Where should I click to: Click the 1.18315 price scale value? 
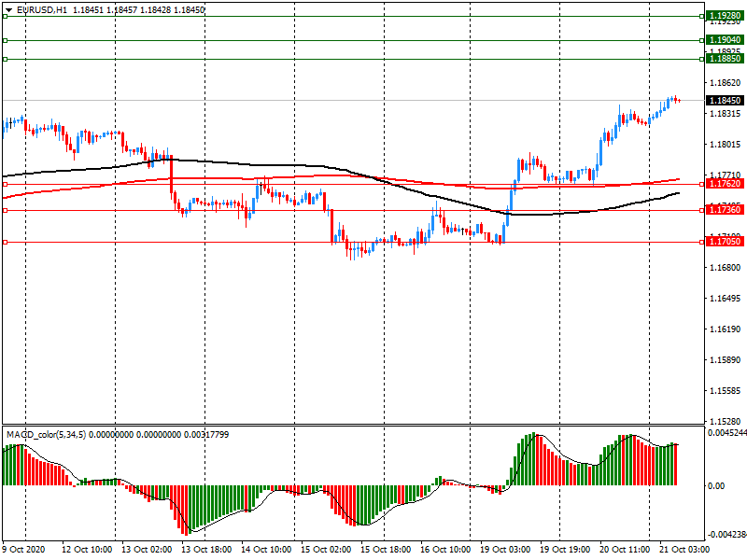[x=726, y=114]
